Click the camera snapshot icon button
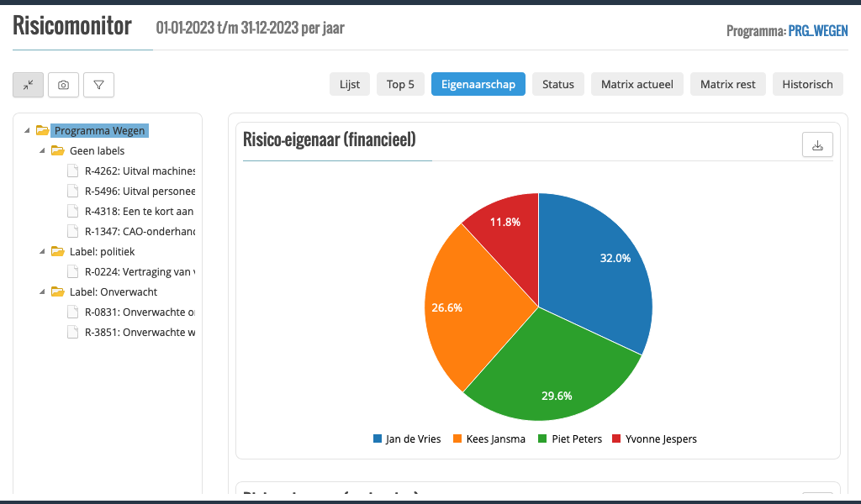The image size is (861, 504). pos(63,85)
